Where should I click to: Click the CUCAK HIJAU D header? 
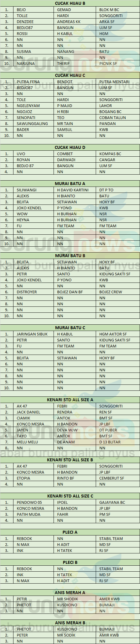pyautogui.click(x=70, y=147)
